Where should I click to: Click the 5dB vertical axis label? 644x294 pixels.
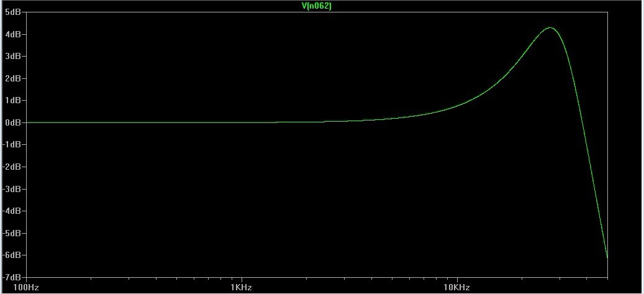tap(12, 12)
